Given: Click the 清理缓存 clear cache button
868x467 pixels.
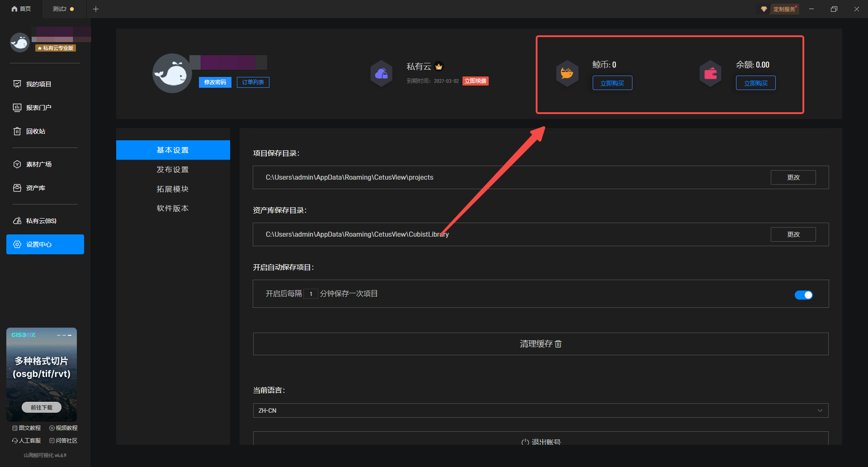Looking at the screenshot, I should point(540,344).
